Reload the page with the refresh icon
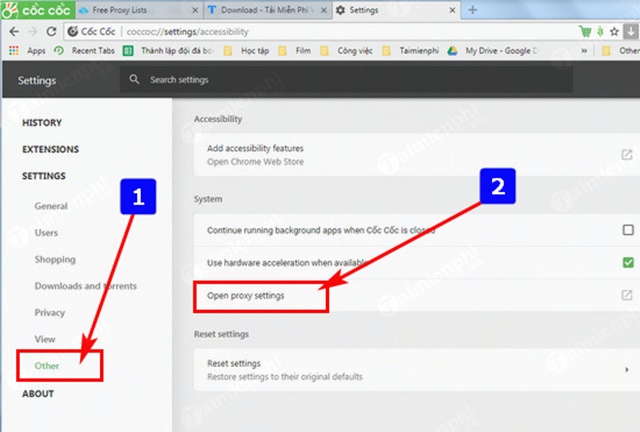This screenshot has width=640, height=432. tap(55, 31)
